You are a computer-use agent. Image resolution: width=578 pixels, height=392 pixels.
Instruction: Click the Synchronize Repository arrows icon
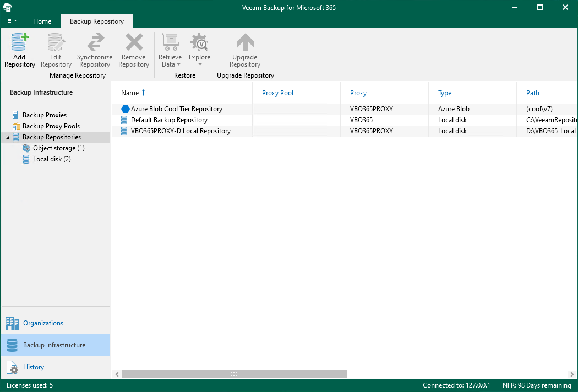coord(95,42)
